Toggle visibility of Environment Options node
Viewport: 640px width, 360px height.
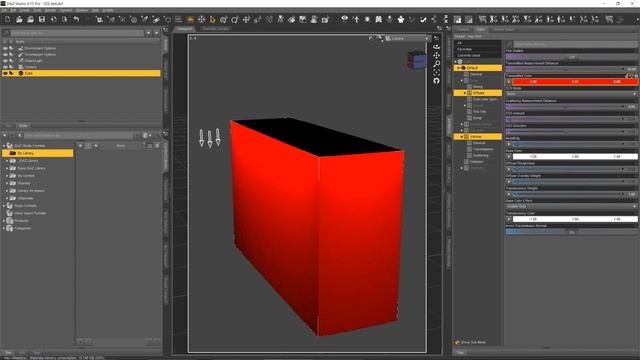coord(5,48)
